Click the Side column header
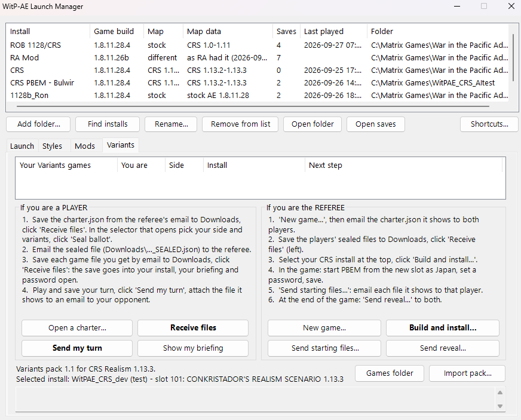Image resolution: width=521 pixels, height=420 pixels. tap(184, 165)
